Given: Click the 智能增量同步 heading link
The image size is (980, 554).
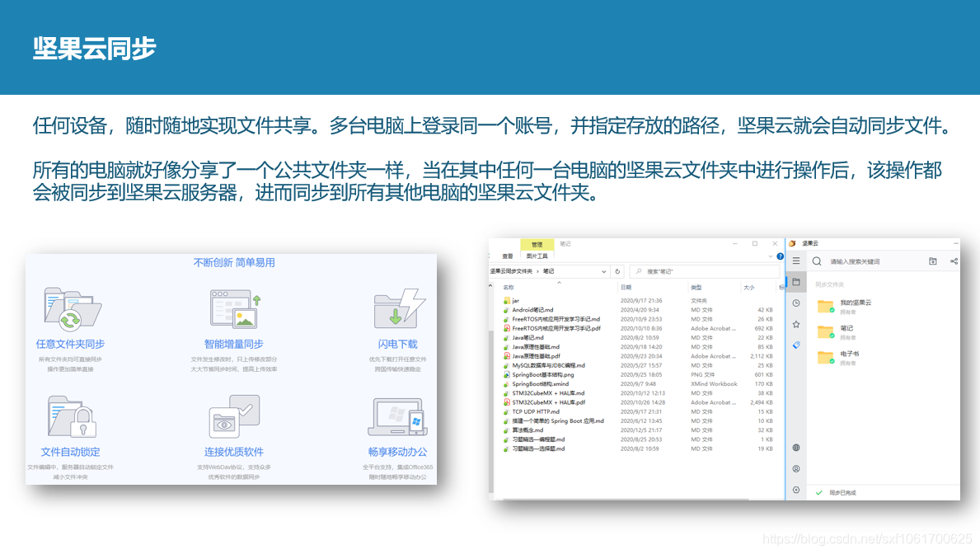Looking at the screenshot, I should point(234,344).
